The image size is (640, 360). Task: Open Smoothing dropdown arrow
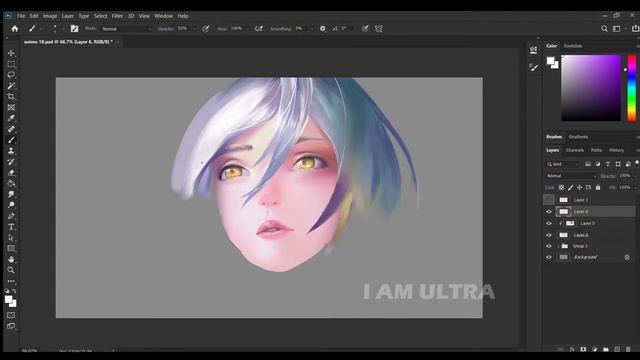coord(311,29)
